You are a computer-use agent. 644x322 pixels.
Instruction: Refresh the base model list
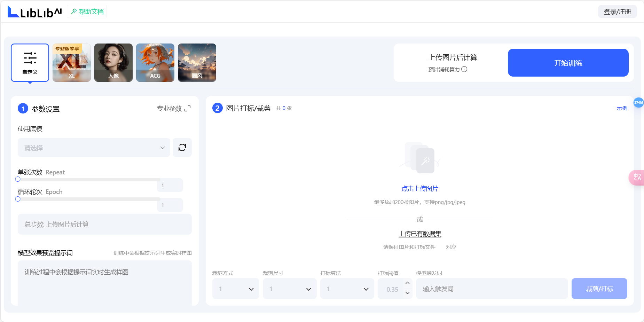(x=182, y=148)
